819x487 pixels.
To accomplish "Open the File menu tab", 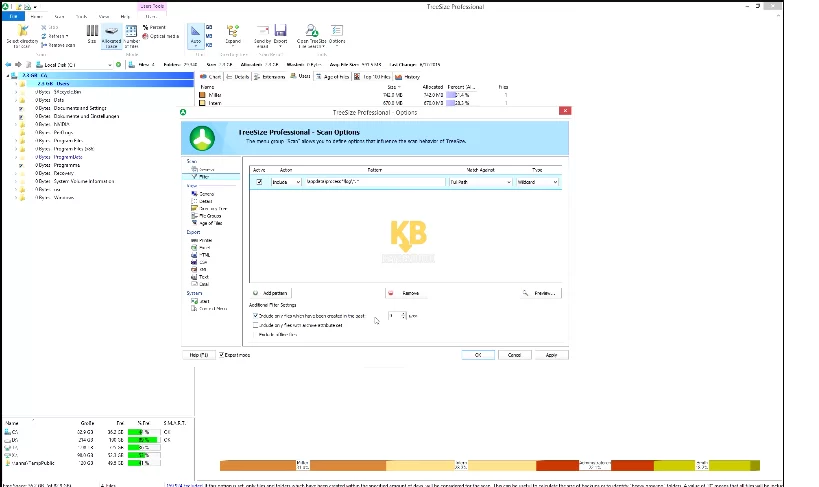I will 13,17.
